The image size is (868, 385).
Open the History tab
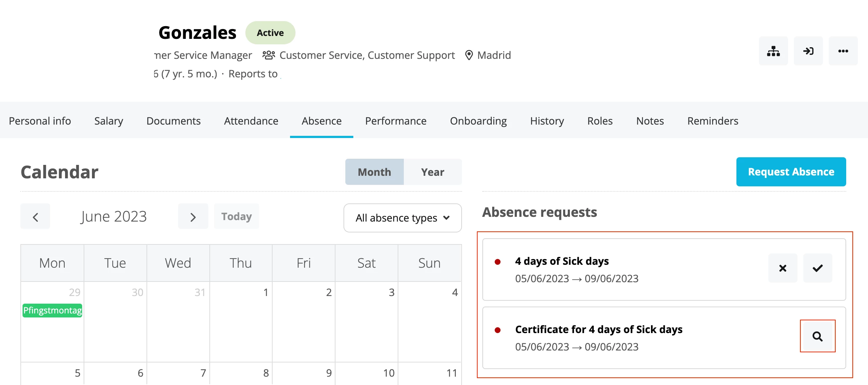point(547,121)
